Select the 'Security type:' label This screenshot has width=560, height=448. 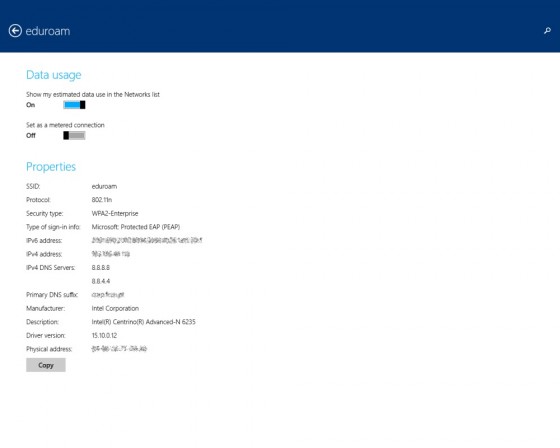pos(45,213)
